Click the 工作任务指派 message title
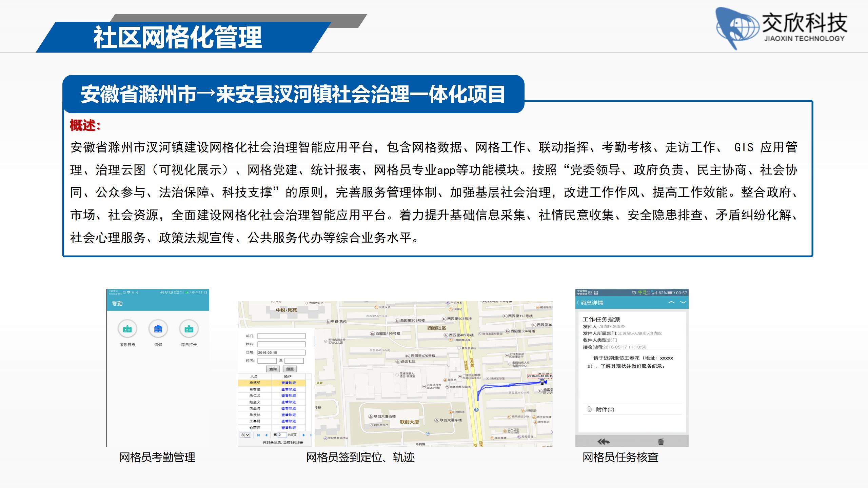Viewport: 868px width, 488px height. [601, 319]
